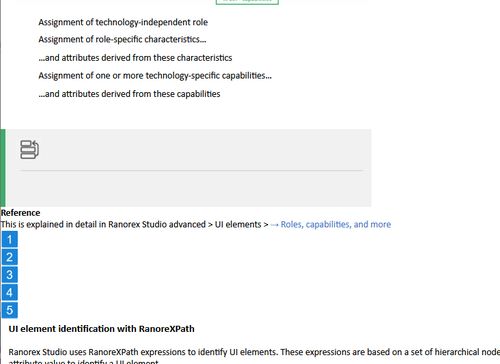This screenshot has height=364, width=500.
Task: Click the blue number 5 badge
Action: coord(9,310)
